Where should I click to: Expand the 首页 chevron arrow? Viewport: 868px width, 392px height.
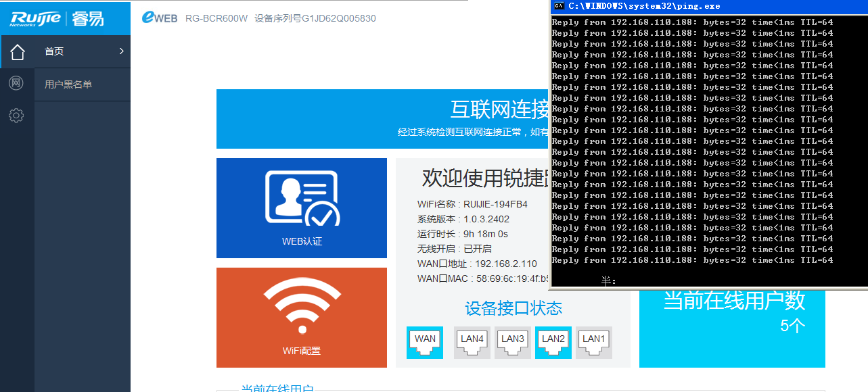[122, 51]
